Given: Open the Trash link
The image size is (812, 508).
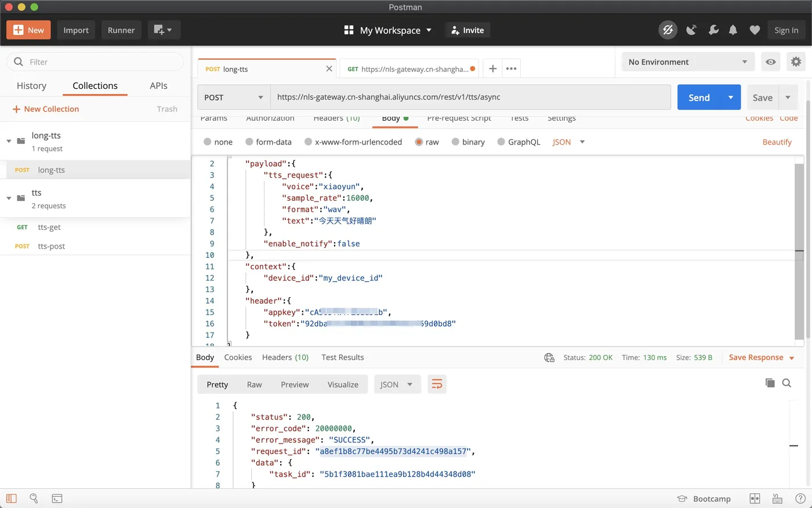Looking at the screenshot, I should click(x=167, y=109).
